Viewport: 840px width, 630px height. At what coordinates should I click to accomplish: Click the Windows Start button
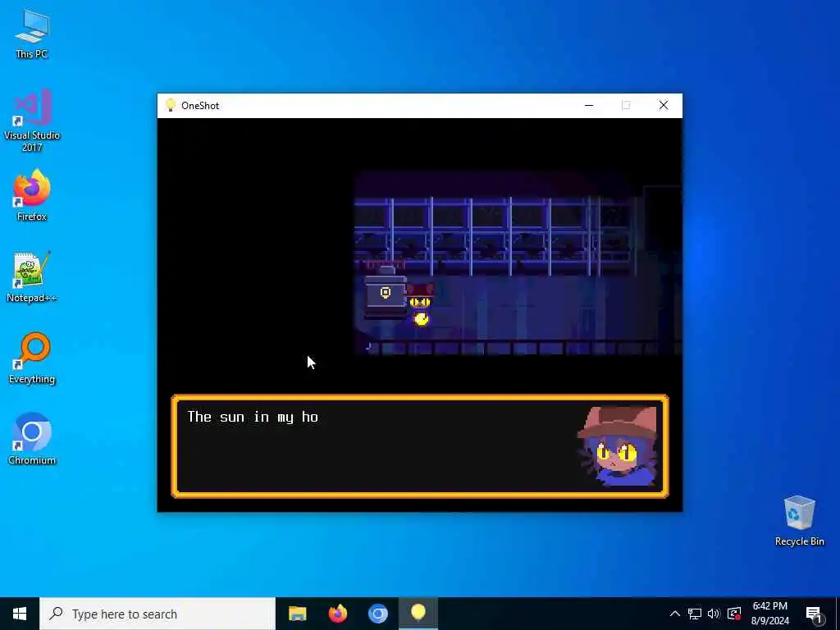[20, 614]
